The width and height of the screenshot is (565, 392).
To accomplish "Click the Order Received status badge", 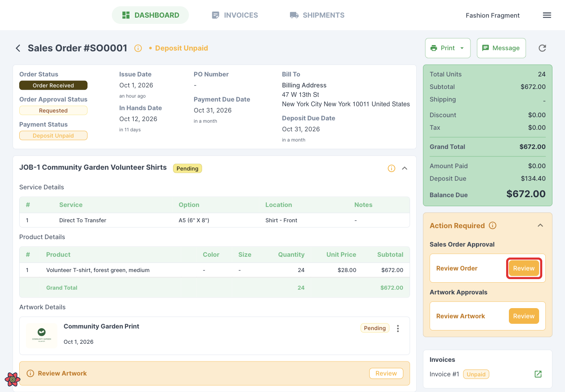I will (53, 85).
